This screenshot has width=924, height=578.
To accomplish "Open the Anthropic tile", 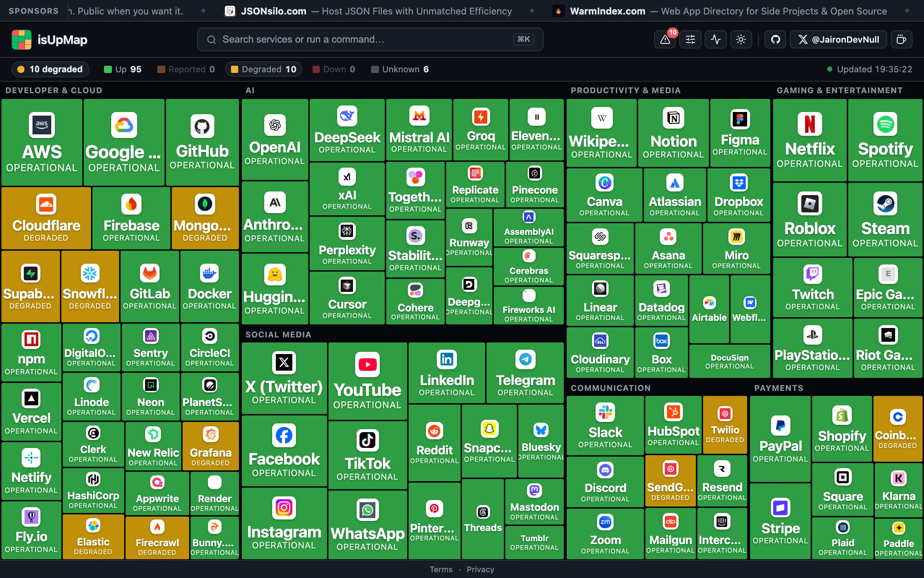I will 275,217.
